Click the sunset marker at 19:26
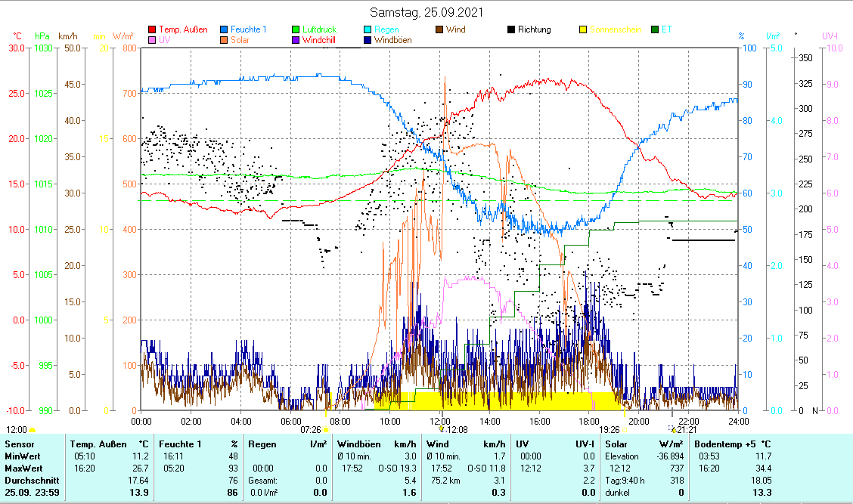The height and width of the screenshot is (504, 853). (x=625, y=429)
